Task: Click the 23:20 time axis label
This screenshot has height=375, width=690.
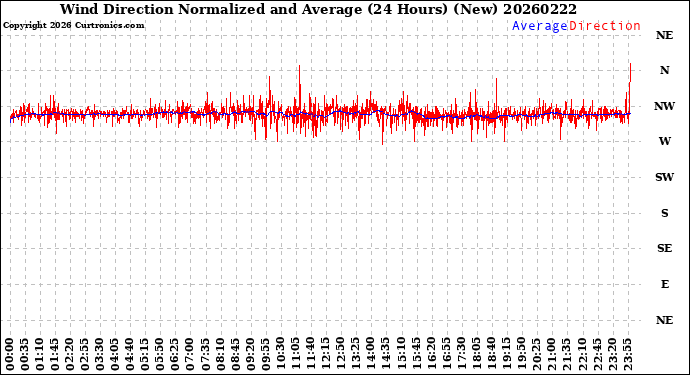Action: [612, 354]
